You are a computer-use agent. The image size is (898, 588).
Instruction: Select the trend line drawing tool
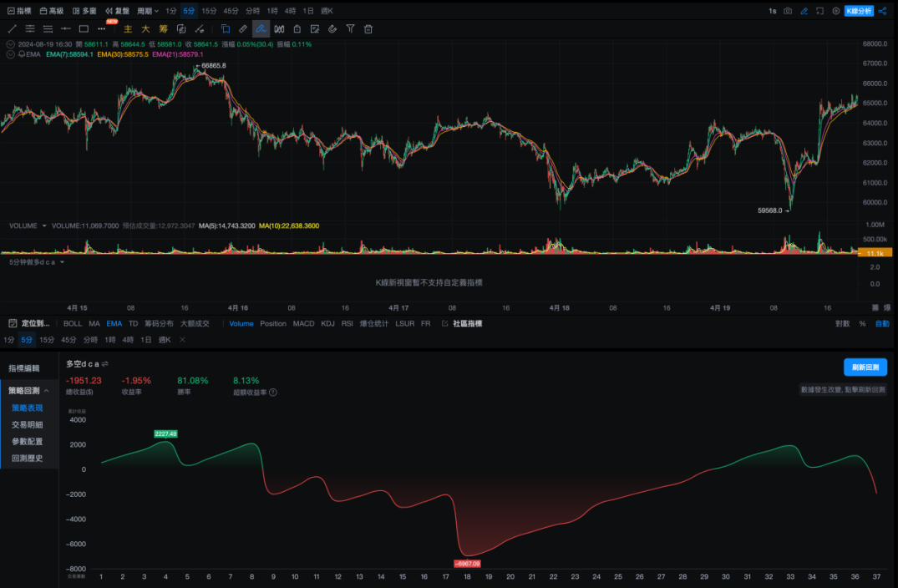click(12, 28)
